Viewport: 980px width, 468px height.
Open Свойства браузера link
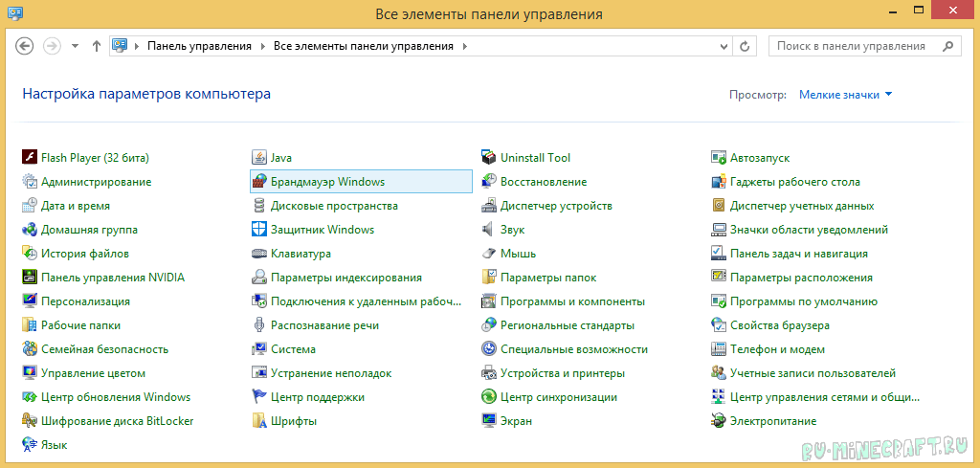pyautogui.click(x=780, y=325)
